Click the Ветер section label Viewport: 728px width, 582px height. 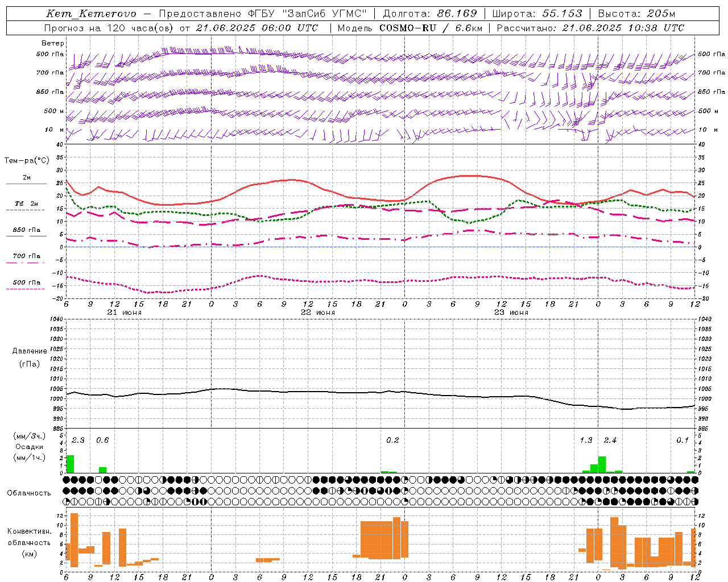point(52,43)
